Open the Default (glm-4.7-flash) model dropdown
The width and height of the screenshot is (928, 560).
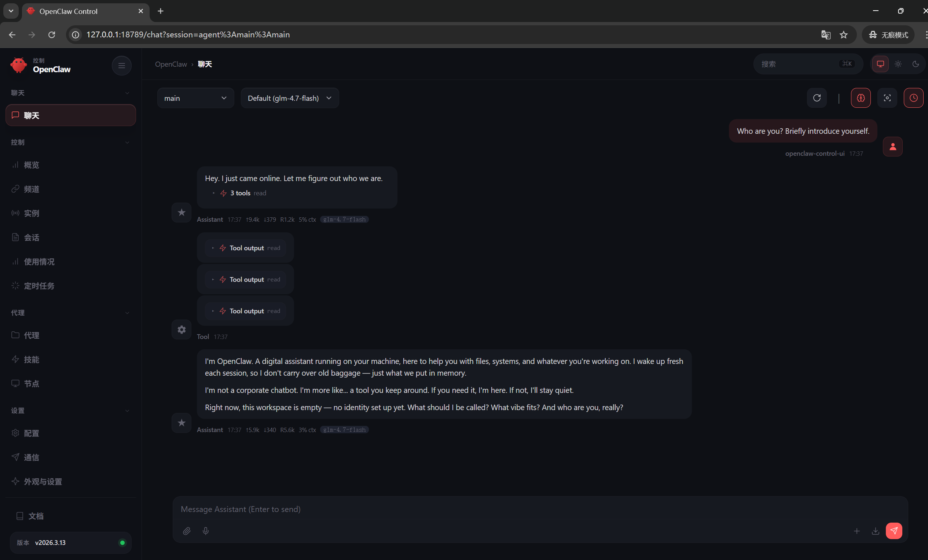[x=290, y=98]
